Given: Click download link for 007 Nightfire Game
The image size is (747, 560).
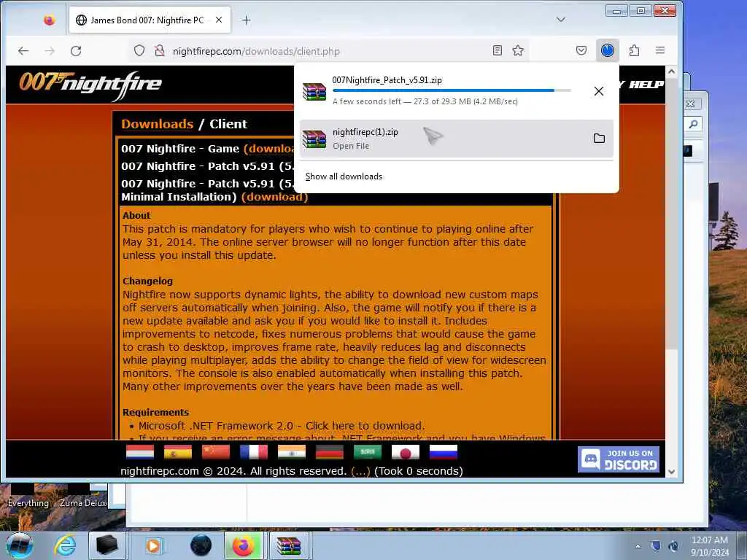Looking at the screenshot, I should point(268,149).
